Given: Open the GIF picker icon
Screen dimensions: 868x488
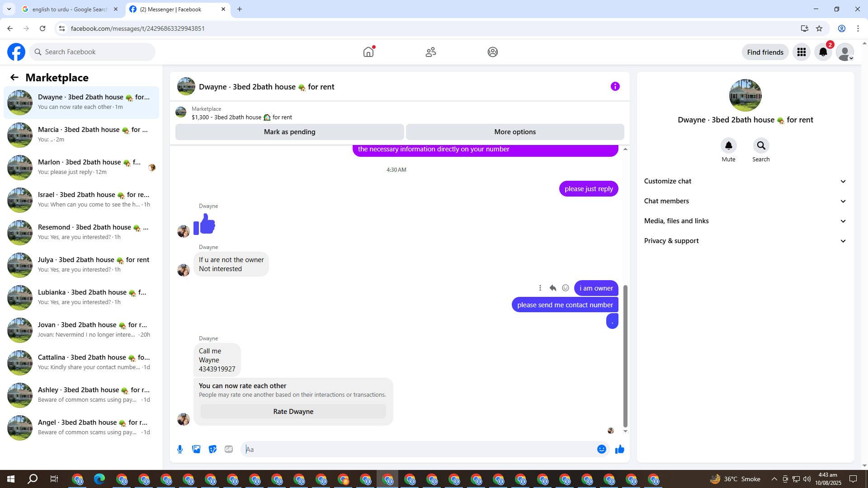Looking at the screenshot, I should (229, 449).
